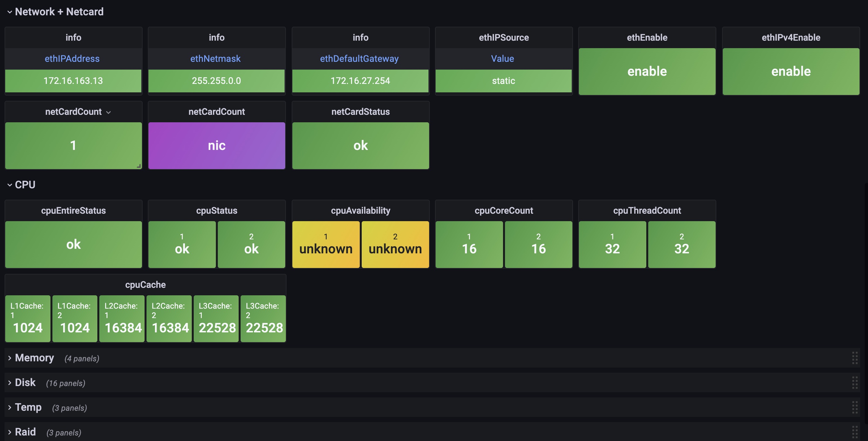Open the cpuCache panel title menu
The width and height of the screenshot is (868, 441).
click(x=145, y=285)
